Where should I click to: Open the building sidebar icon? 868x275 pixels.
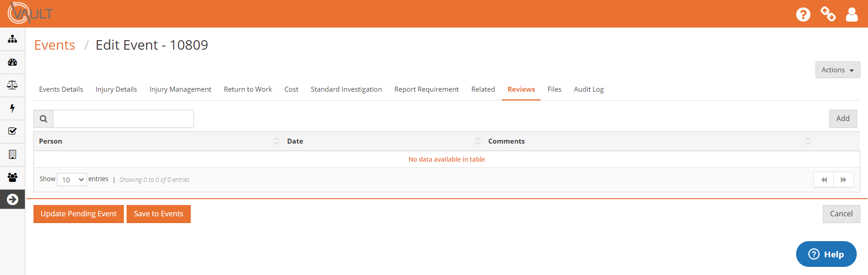pos(13,154)
